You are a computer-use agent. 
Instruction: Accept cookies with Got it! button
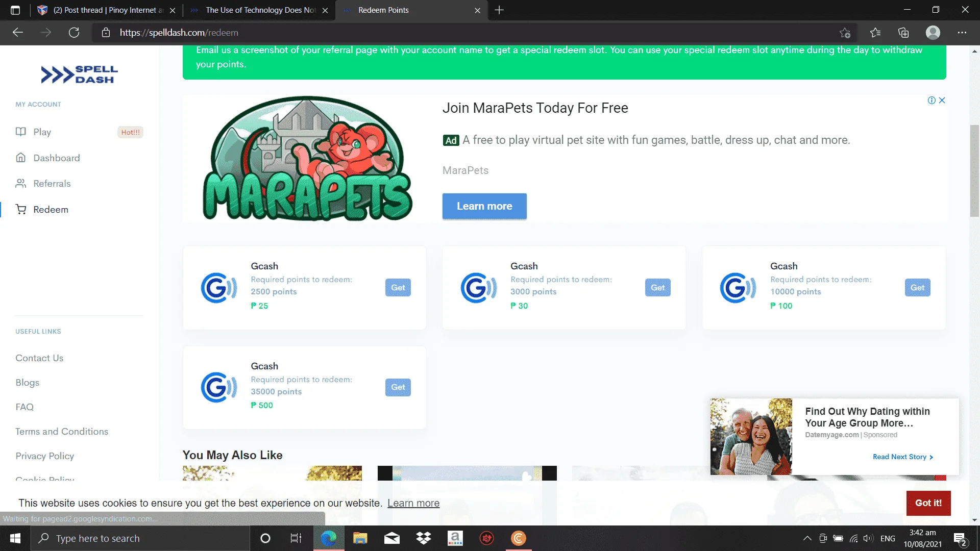(928, 503)
